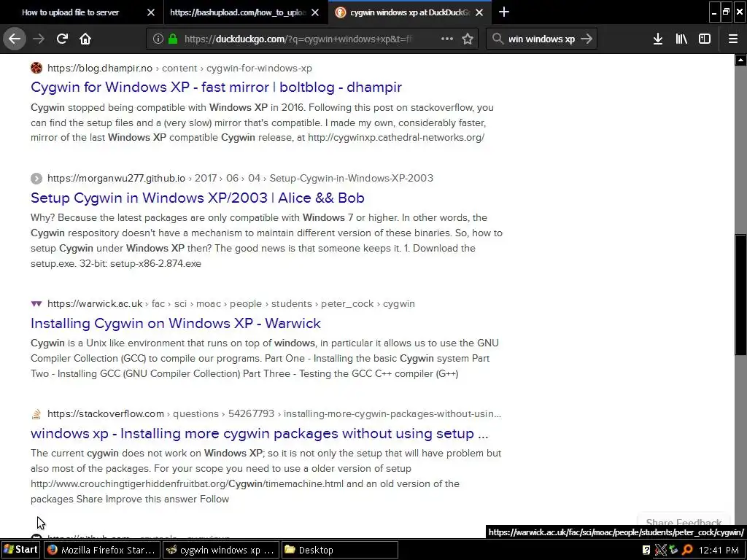Click the orange magnifier tray icon
Image resolution: width=747 pixels, height=560 pixels.
(x=687, y=550)
